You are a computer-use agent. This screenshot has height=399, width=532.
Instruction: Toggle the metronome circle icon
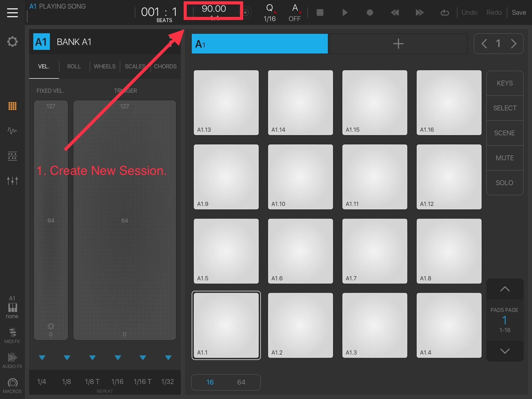coord(246,12)
